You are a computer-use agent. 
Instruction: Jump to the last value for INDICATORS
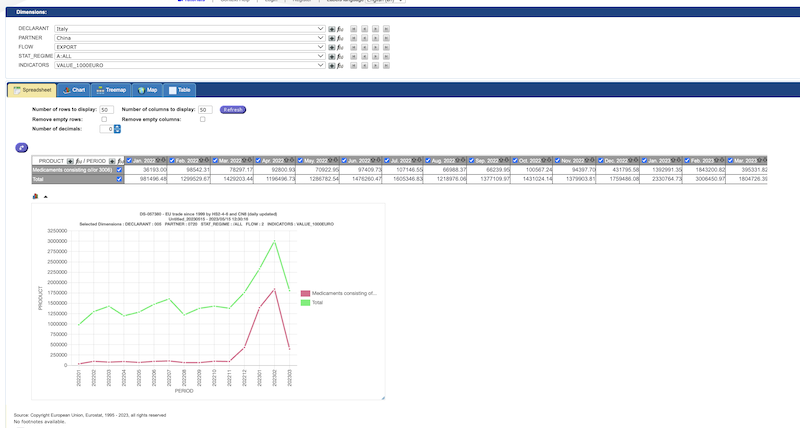pyautogui.click(x=384, y=64)
